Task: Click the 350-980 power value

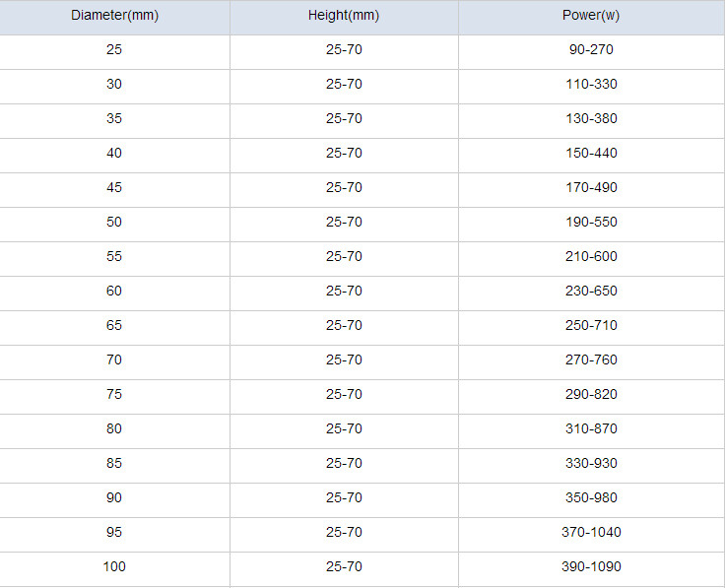Action: click(x=591, y=497)
